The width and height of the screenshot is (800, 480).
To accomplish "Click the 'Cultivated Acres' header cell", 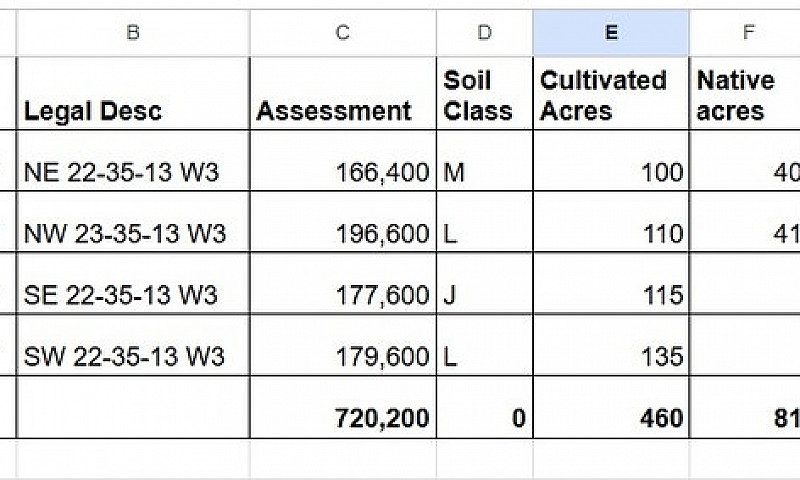I will point(611,93).
